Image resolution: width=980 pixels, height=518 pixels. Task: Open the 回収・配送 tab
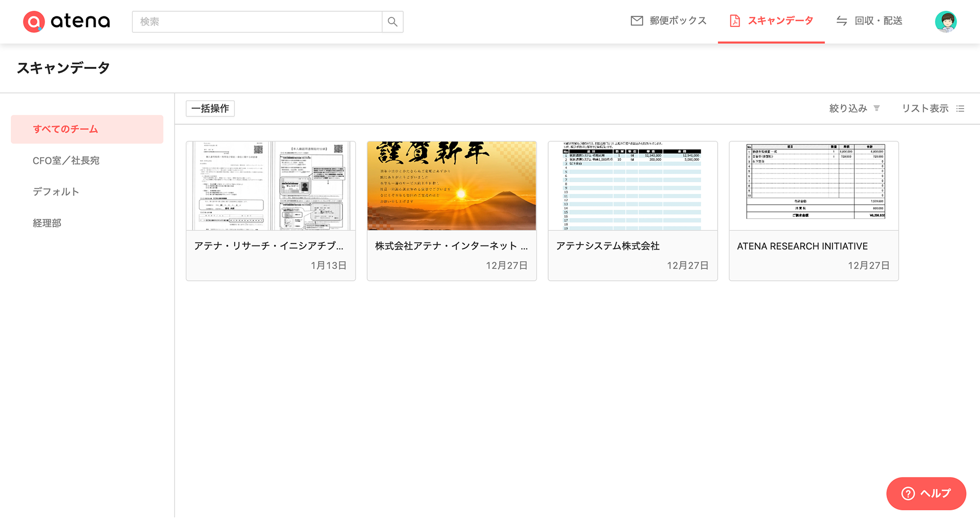869,21
